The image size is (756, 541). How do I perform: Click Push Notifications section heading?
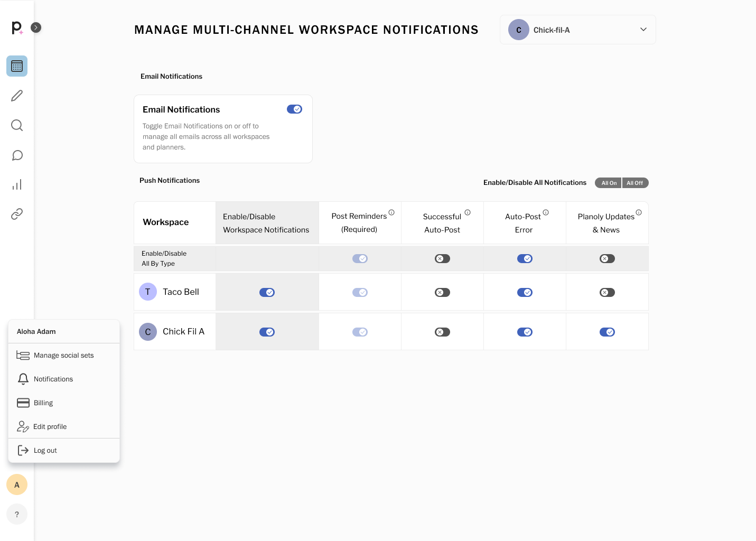pos(170,180)
